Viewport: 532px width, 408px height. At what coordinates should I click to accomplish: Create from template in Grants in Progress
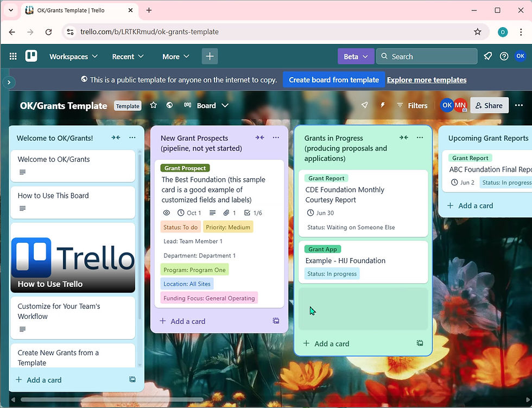point(420,343)
